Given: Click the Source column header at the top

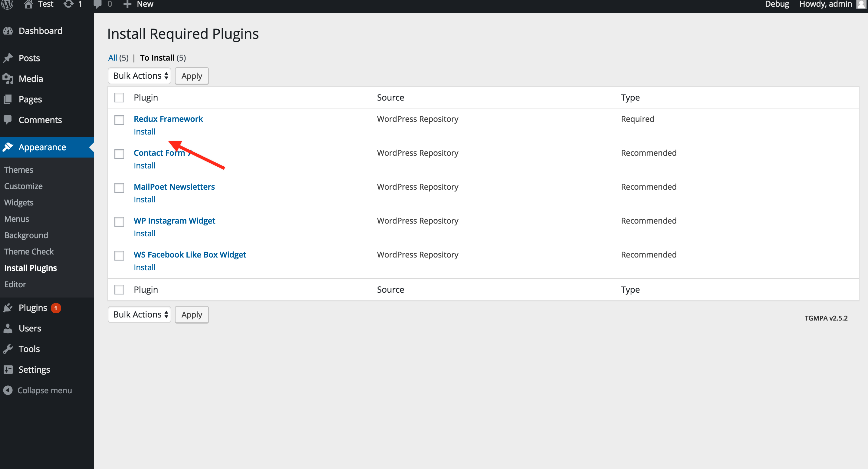Looking at the screenshot, I should 390,98.
